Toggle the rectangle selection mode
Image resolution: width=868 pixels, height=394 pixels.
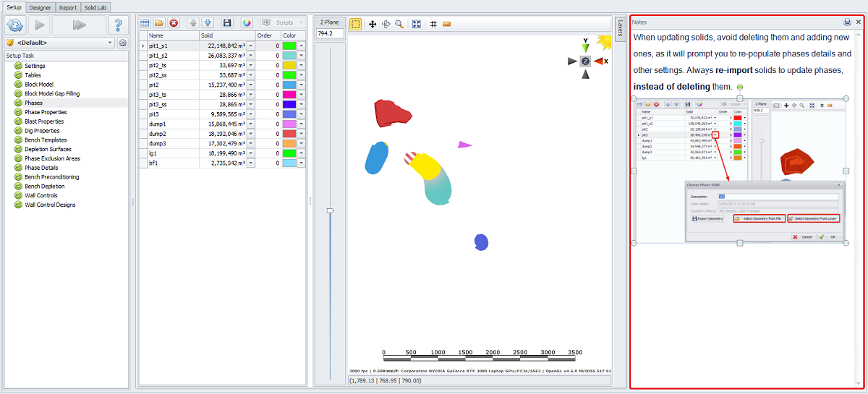tap(356, 24)
